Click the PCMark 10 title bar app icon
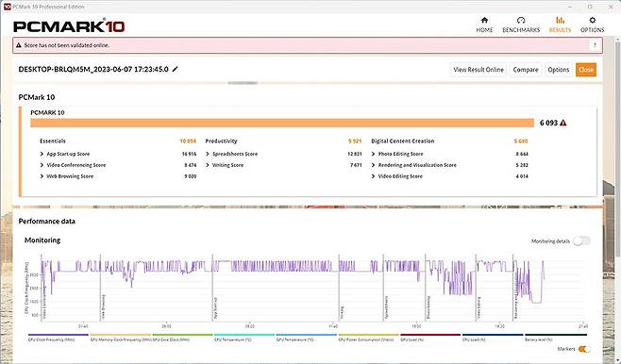The image size is (621, 364). [7, 7]
